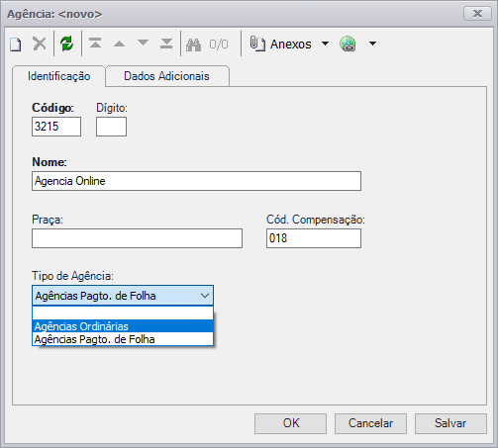Image resolution: width=498 pixels, height=448 pixels.
Task: Click the Praça input field
Action: click(x=137, y=238)
